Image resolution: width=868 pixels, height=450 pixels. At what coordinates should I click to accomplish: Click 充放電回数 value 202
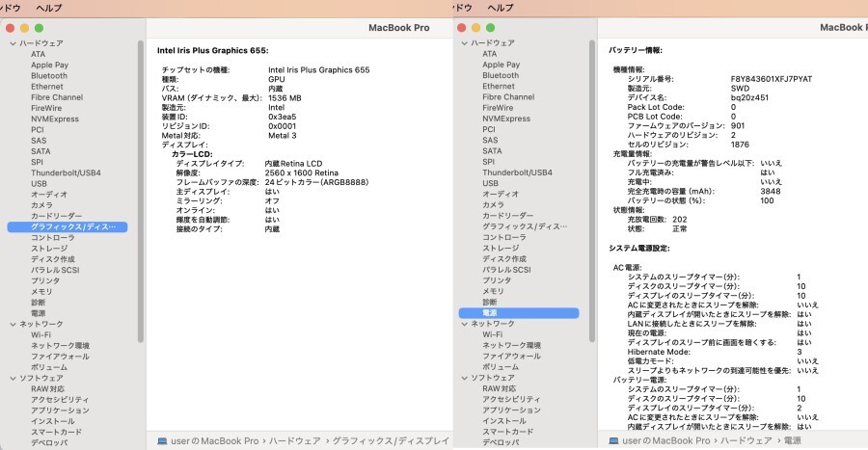pos(680,220)
